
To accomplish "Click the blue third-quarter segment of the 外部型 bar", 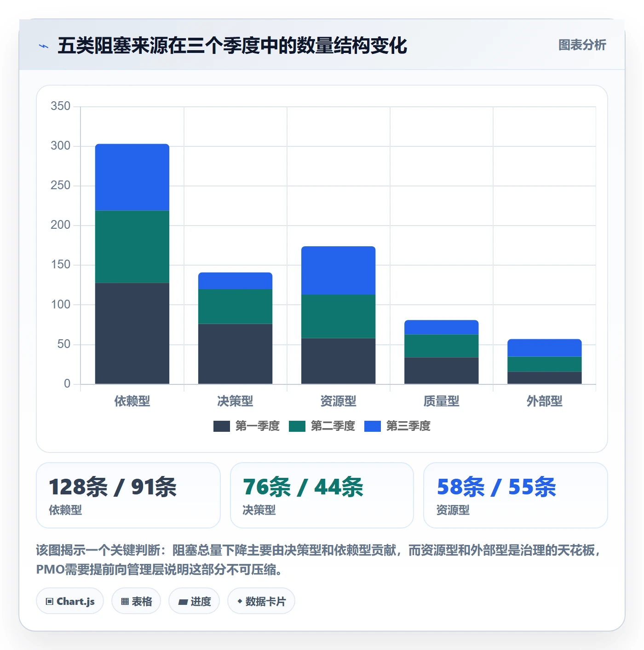I will 544,348.
